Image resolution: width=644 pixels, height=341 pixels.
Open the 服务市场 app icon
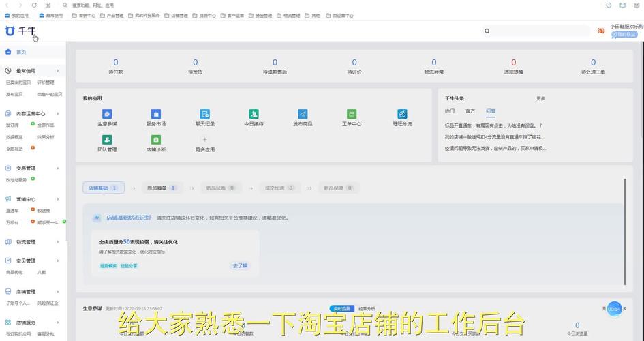click(155, 114)
